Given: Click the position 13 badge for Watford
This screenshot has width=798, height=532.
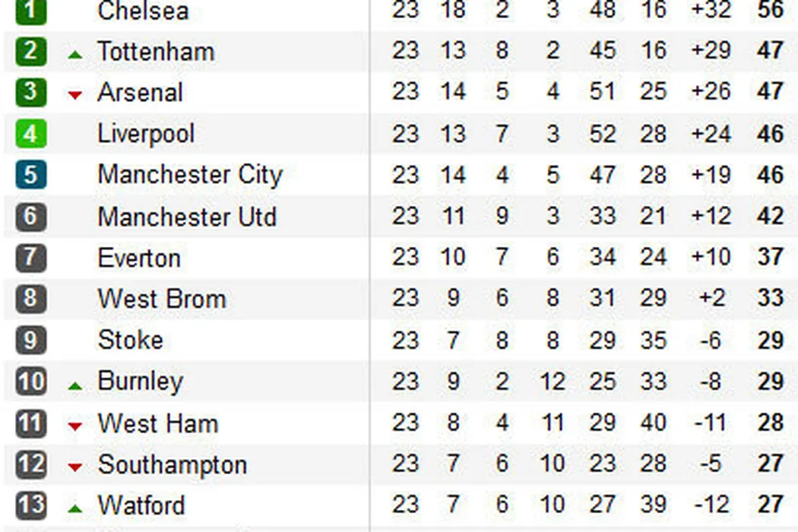Looking at the screenshot, I should click(30, 505).
